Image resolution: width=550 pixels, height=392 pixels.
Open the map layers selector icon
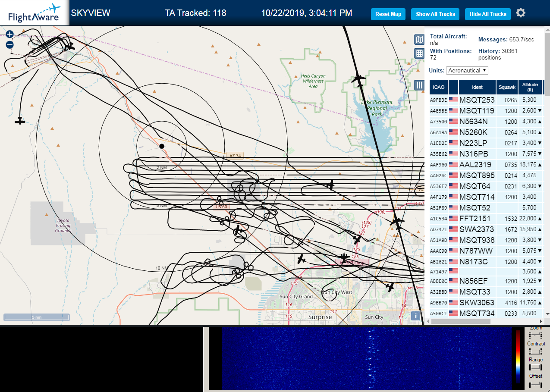[419, 40]
